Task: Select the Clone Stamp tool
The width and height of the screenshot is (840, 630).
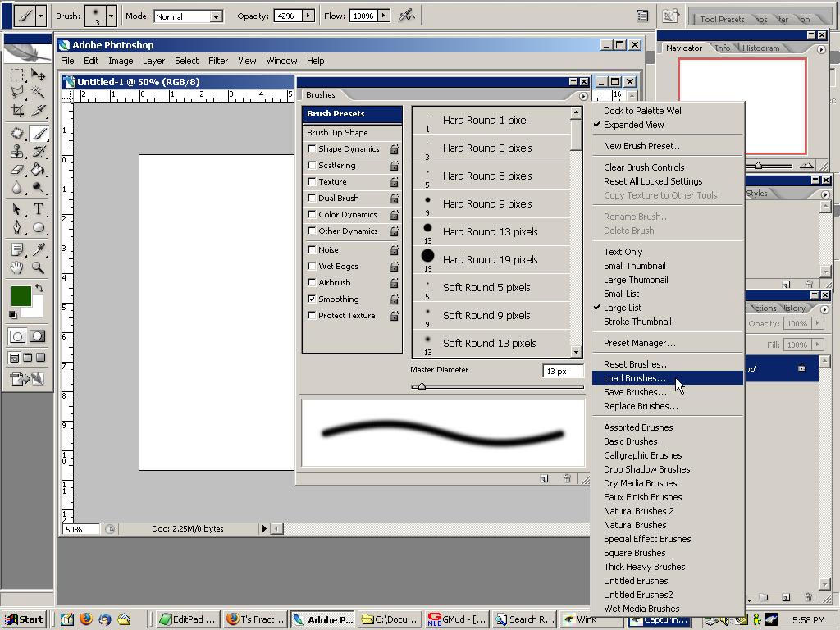Action: pos(15,152)
